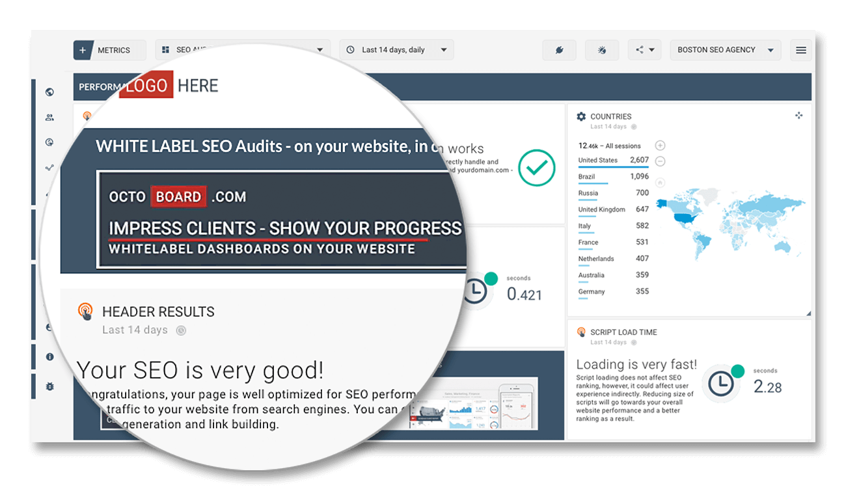The image size is (846, 504).
Task: Click the Your SEO is very good! heading
Action: [200, 370]
